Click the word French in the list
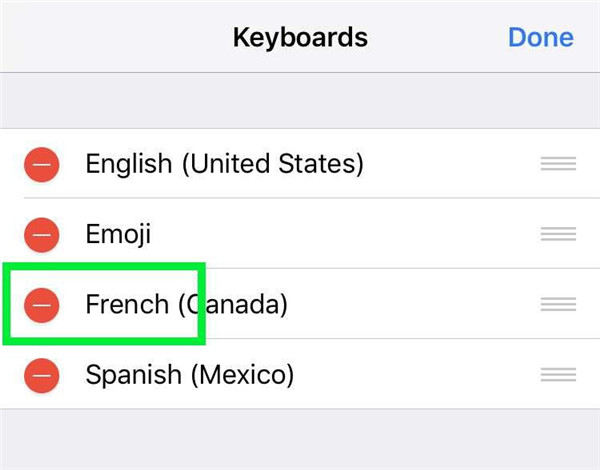Image resolution: width=600 pixels, height=470 pixels. pyautogui.click(x=127, y=304)
